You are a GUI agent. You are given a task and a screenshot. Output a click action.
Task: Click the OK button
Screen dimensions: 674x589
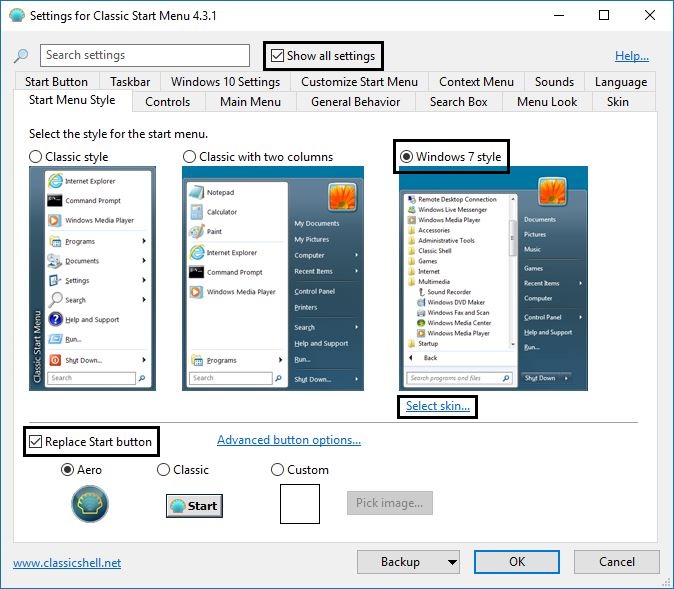click(517, 562)
